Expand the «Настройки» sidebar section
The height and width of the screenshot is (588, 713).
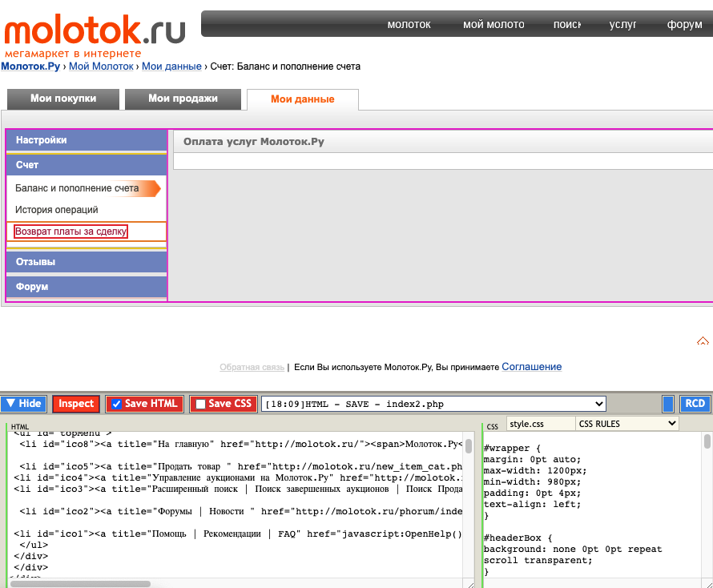pyautogui.click(x=87, y=140)
